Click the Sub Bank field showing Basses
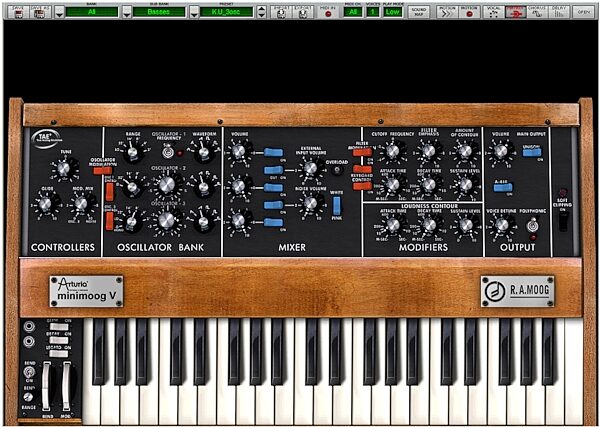 (159, 12)
